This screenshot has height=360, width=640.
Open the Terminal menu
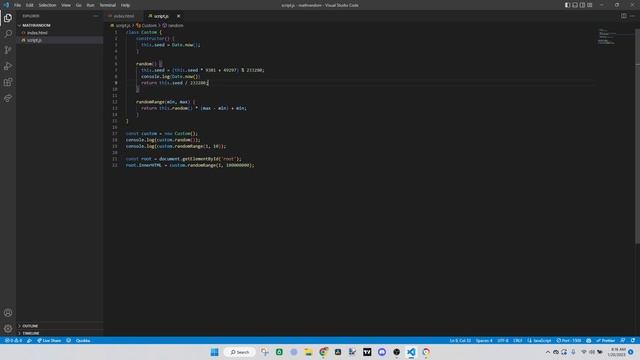tap(107, 5)
